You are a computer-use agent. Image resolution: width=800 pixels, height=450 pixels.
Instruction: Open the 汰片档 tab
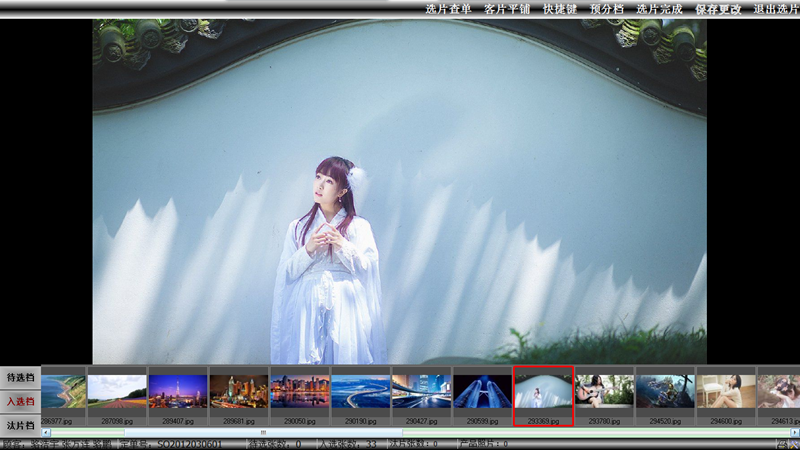[x=21, y=425]
